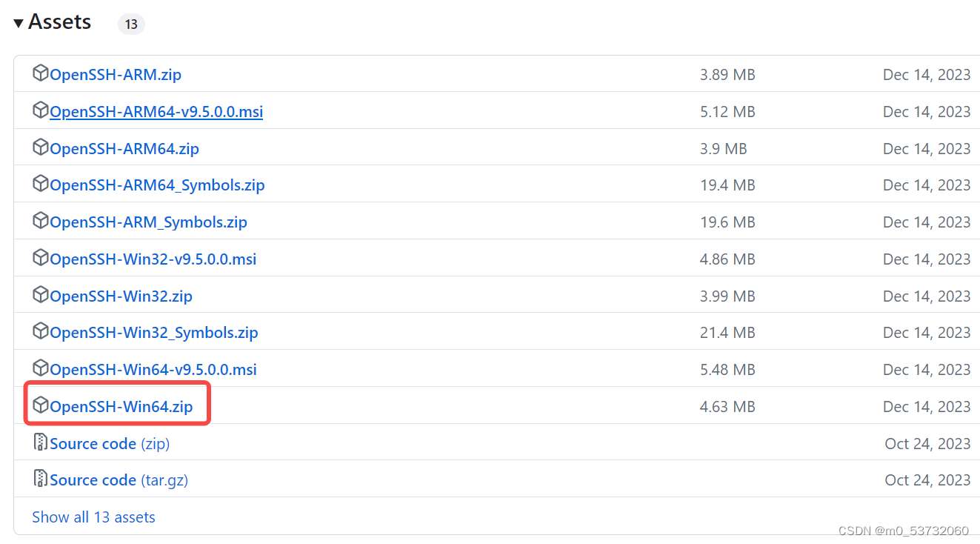Open the OpenSSH-ARM64.zip link
The image size is (980, 544).
124,148
